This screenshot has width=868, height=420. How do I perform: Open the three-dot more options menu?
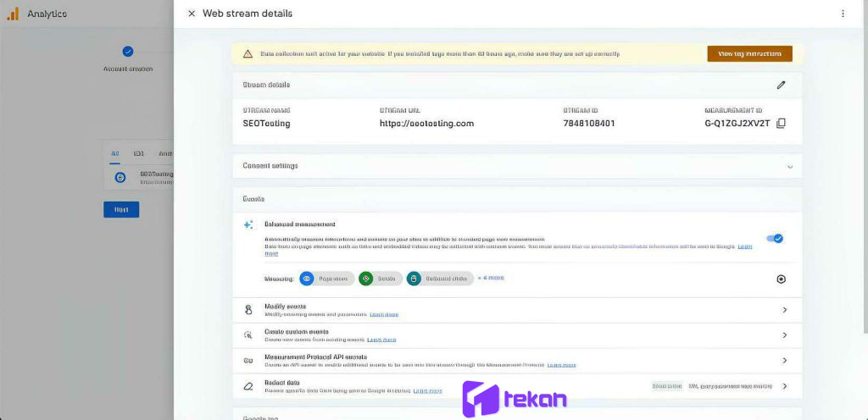click(x=843, y=14)
